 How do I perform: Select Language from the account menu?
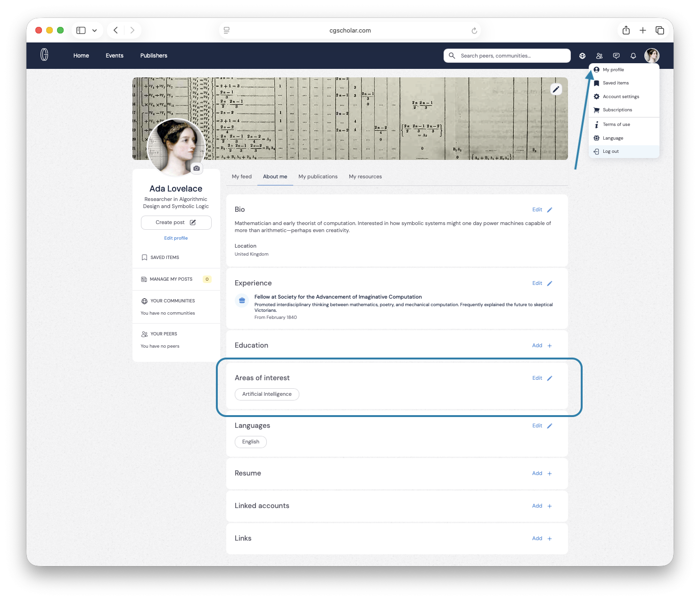(x=613, y=138)
